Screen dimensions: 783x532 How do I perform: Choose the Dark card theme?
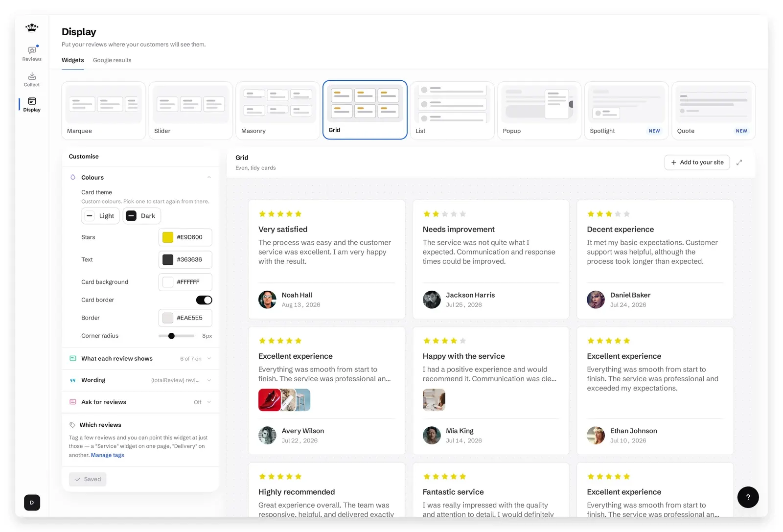click(141, 216)
